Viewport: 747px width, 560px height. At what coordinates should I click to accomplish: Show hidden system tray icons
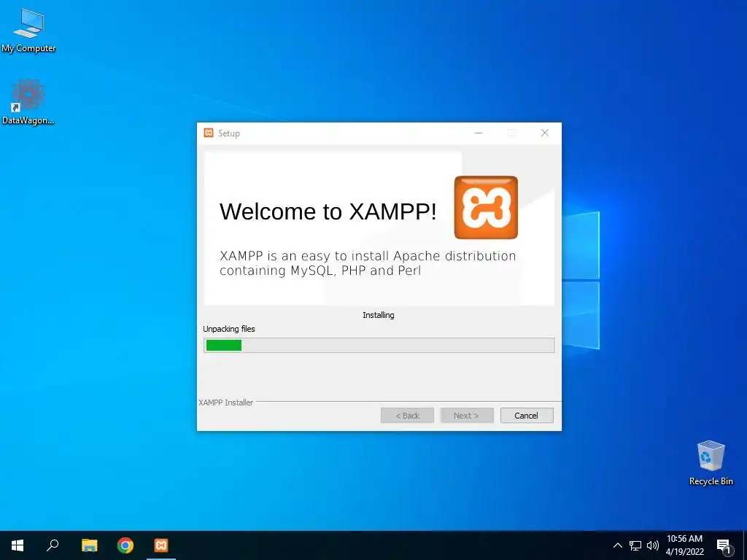617,545
